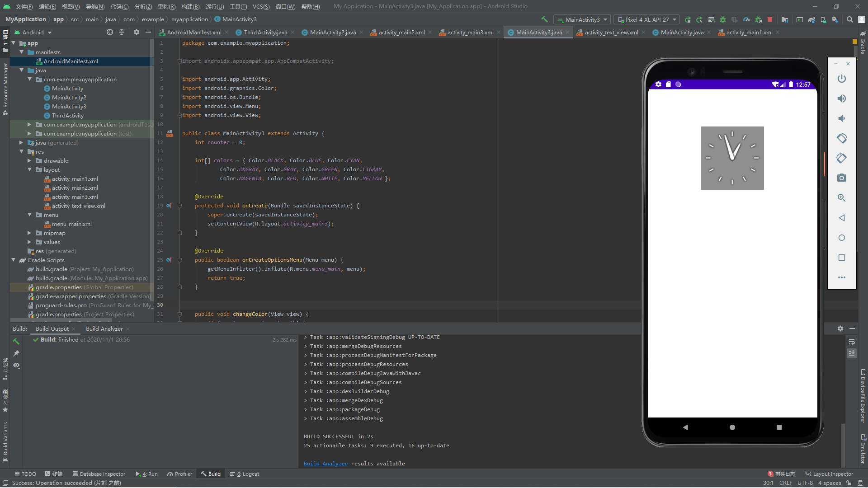Click the scroll-from-source target icon in project panel
The width and height of the screenshot is (868, 488).
[x=109, y=32]
